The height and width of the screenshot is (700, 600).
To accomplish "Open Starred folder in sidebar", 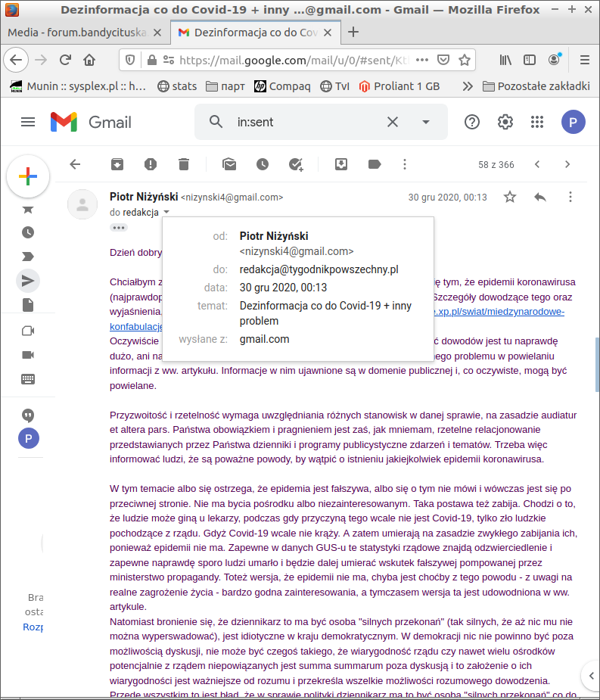I will 28,210.
